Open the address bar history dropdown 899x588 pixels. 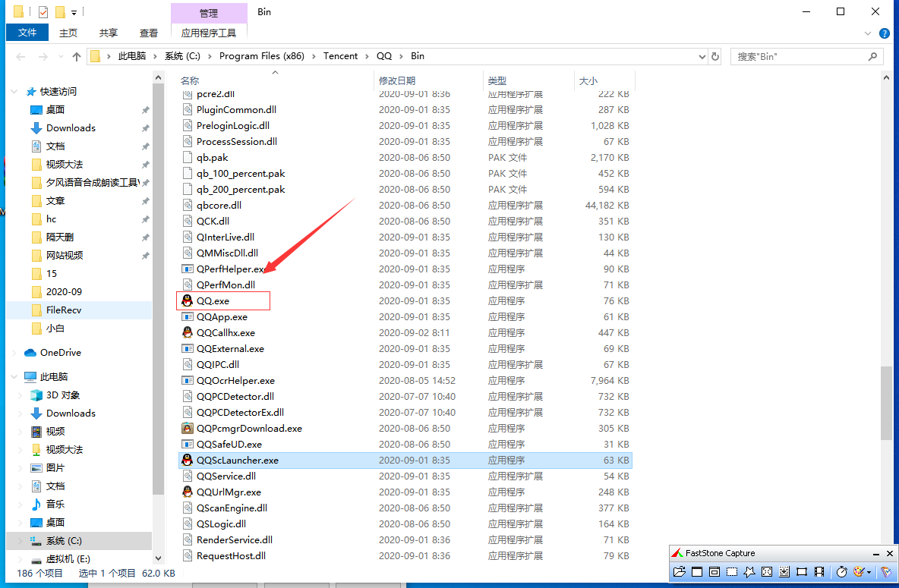coord(702,57)
